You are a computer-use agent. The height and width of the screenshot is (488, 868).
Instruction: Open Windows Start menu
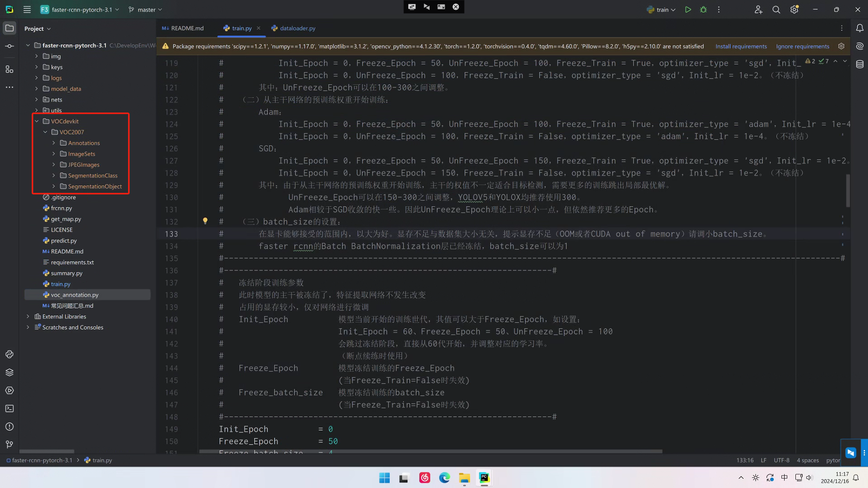385,478
